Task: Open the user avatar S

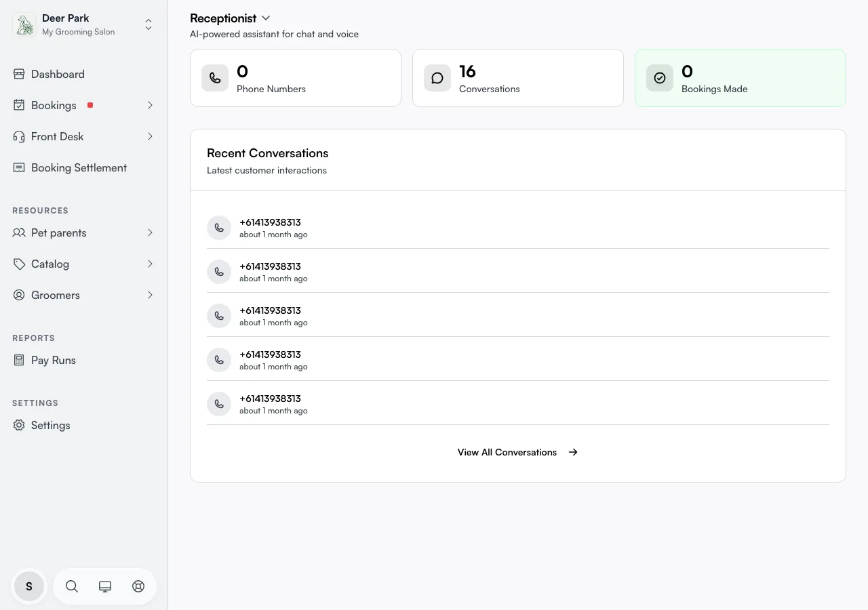Action: 29,586
